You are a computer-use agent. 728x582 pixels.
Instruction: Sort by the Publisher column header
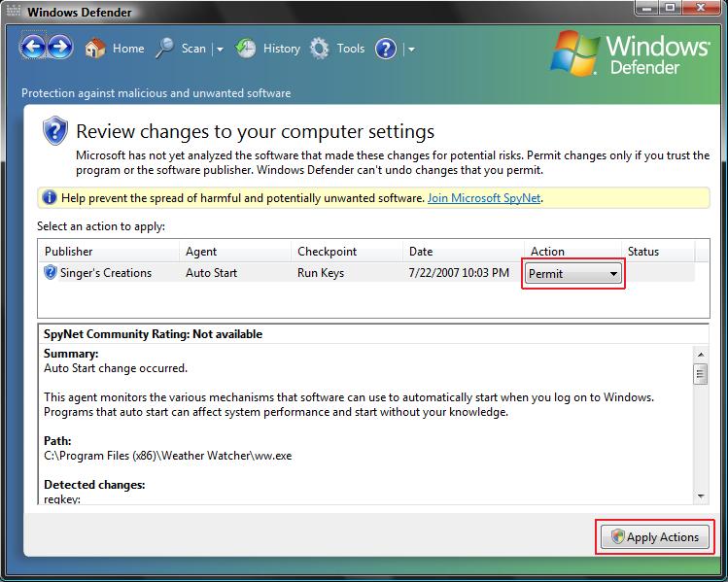coord(109,251)
